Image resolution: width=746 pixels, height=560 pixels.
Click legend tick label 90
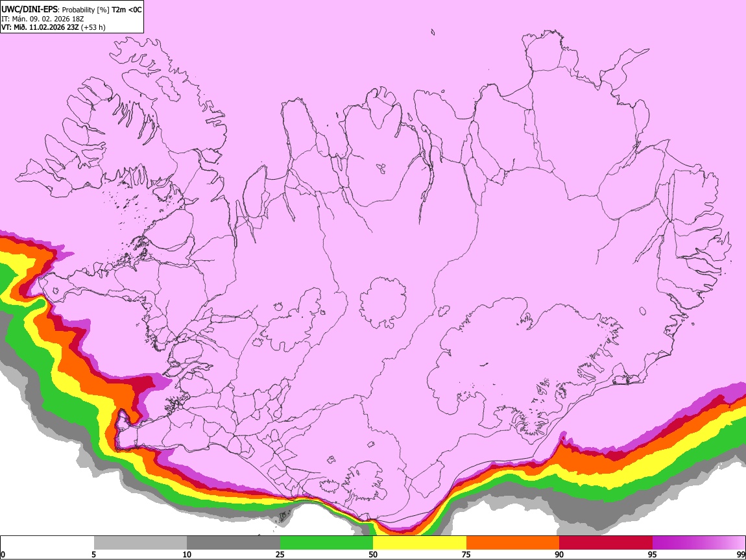pyautogui.click(x=559, y=554)
